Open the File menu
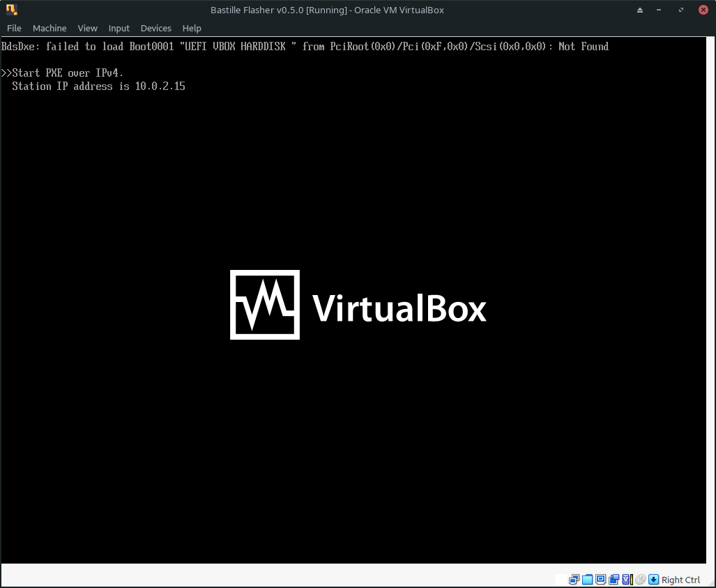This screenshot has height=588, width=716. tap(14, 29)
